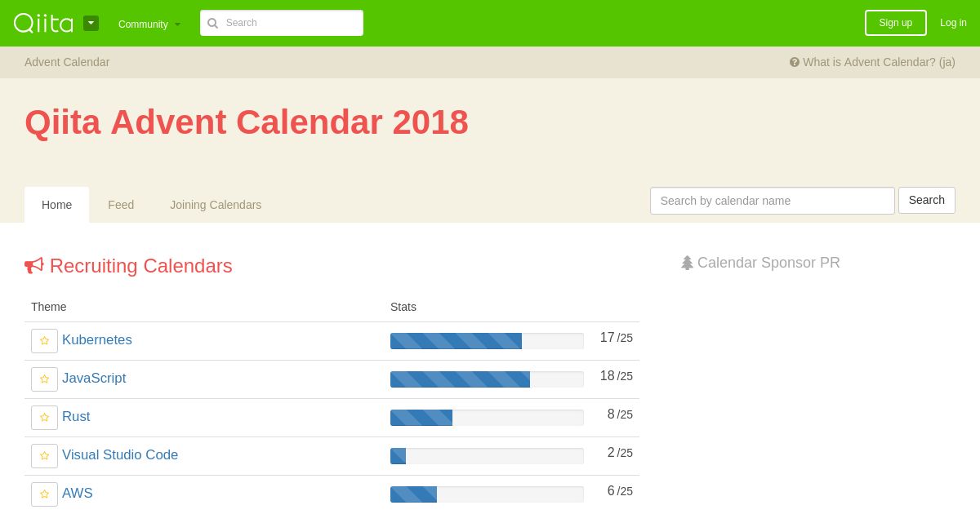Click the 18/25 count for JavaScript

coord(617,376)
